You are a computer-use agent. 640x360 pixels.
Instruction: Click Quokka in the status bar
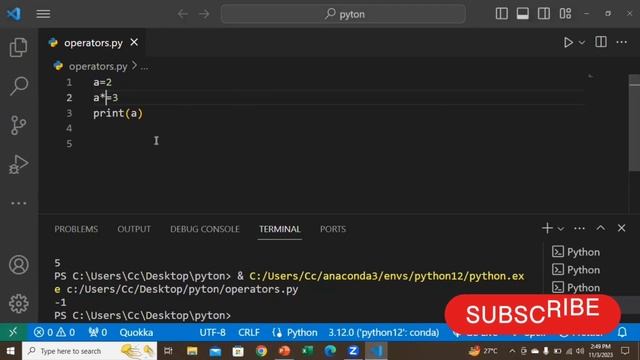(x=136, y=332)
